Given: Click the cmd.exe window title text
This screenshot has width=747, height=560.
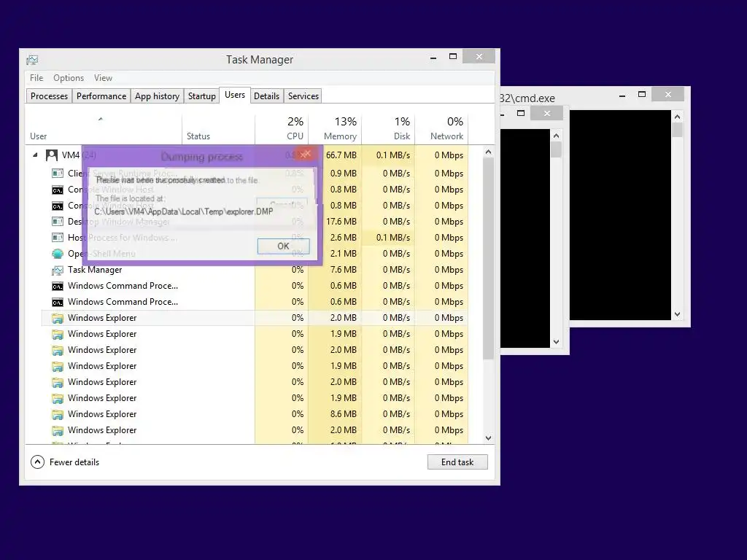Looking at the screenshot, I should [x=527, y=98].
